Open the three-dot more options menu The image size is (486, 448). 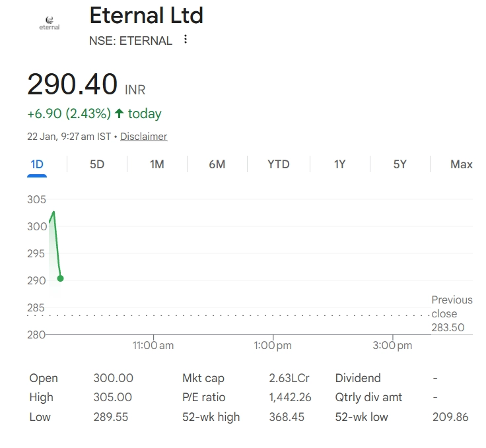(x=186, y=40)
